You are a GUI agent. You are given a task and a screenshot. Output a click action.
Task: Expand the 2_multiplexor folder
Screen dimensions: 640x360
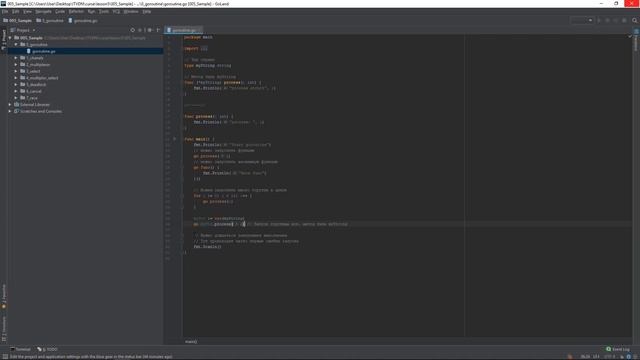[16, 64]
